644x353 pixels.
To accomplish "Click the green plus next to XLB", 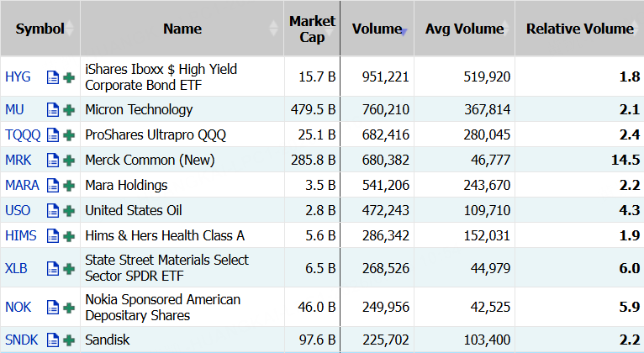I will [x=69, y=269].
